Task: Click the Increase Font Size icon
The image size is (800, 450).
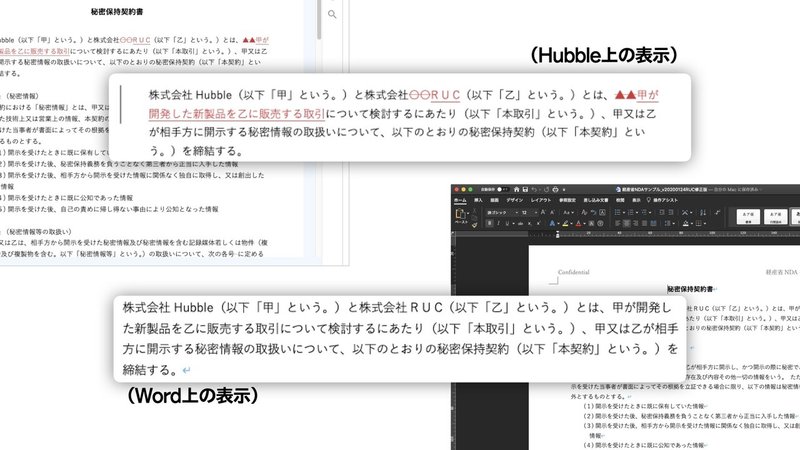Action: pyautogui.click(x=543, y=212)
